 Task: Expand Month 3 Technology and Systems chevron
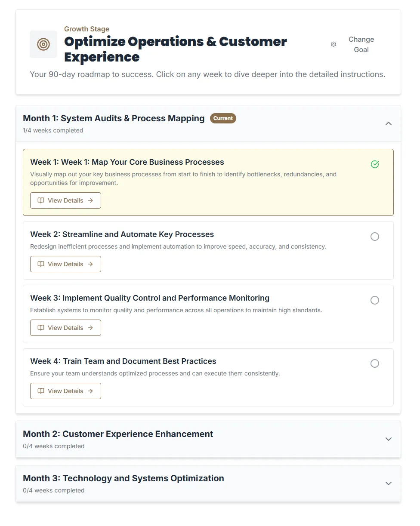tap(389, 483)
